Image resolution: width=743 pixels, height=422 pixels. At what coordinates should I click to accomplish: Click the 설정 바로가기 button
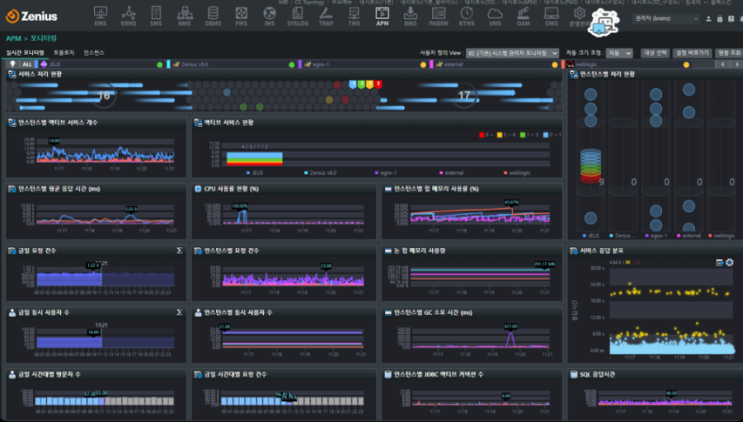click(692, 52)
